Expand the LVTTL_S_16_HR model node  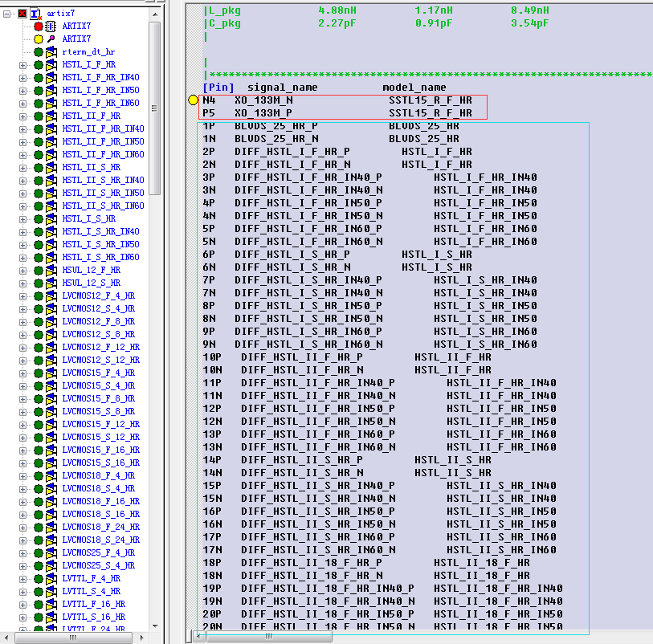pyautogui.click(x=23, y=618)
